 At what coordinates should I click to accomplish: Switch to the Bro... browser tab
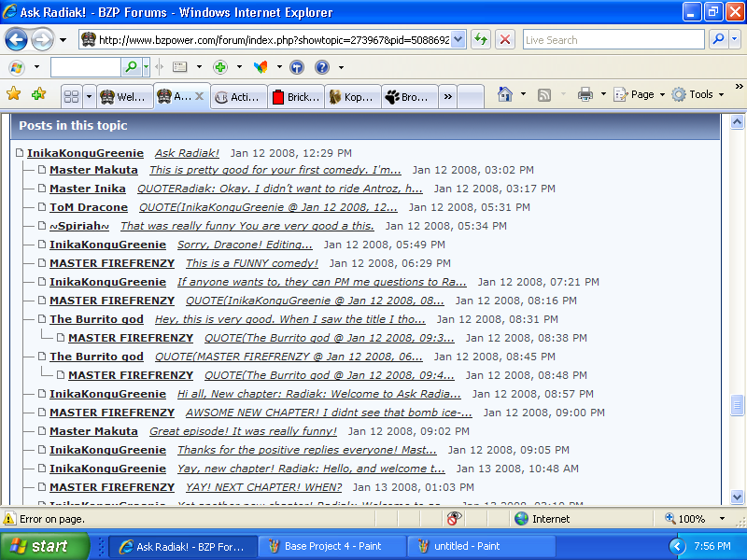coord(410,97)
